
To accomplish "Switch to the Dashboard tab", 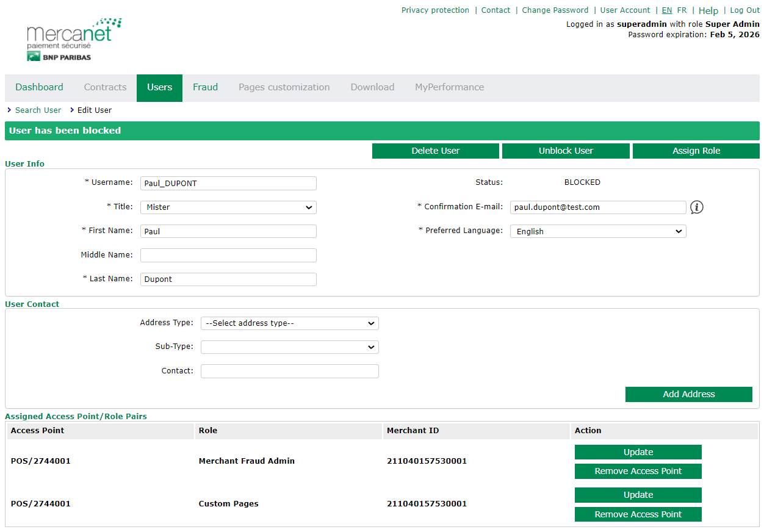I will (x=39, y=87).
